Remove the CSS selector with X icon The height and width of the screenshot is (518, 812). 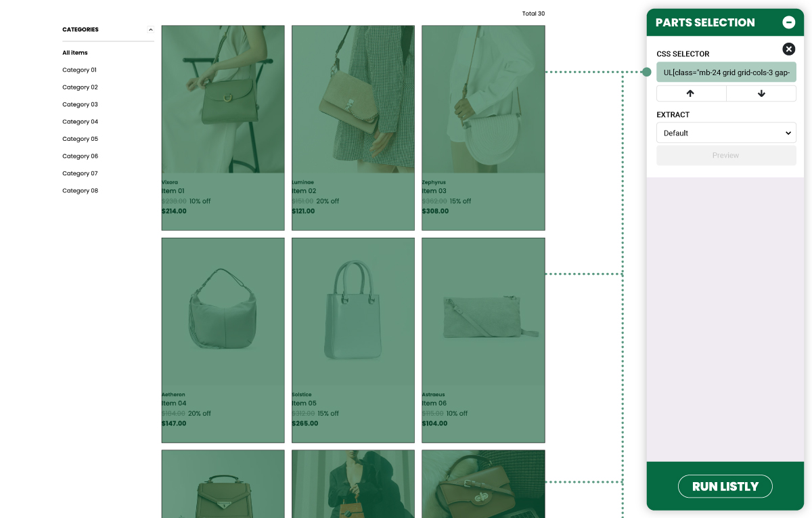789,49
